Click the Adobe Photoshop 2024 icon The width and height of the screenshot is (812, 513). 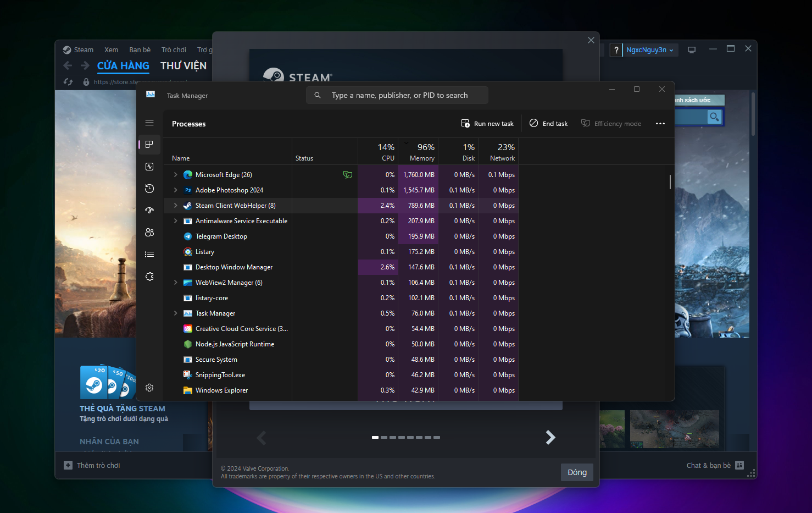(188, 190)
